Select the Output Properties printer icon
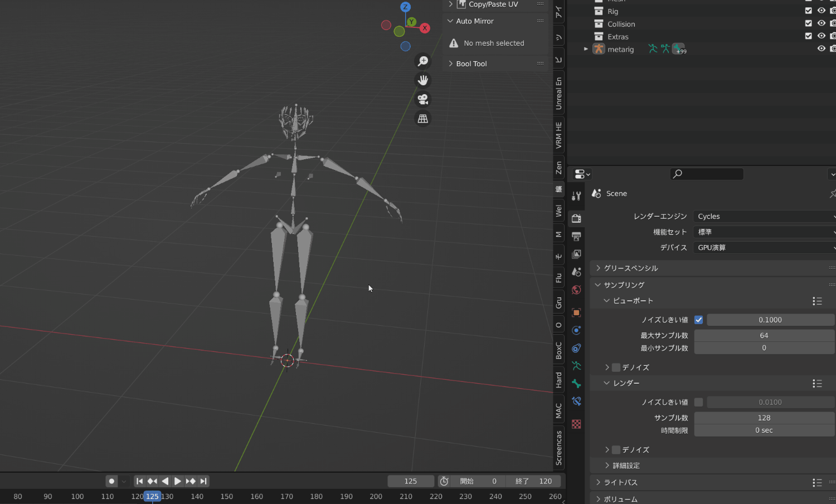Image resolution: width=836 pixels, height=504 pixels. click(x=576, y=236)
